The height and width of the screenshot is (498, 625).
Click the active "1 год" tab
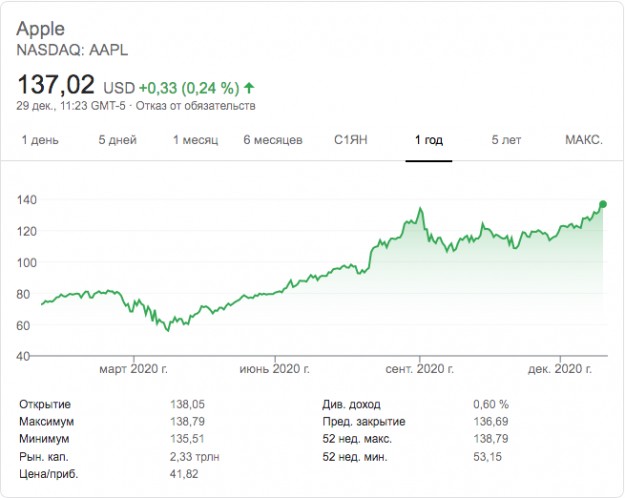click(x=429, y=140)
